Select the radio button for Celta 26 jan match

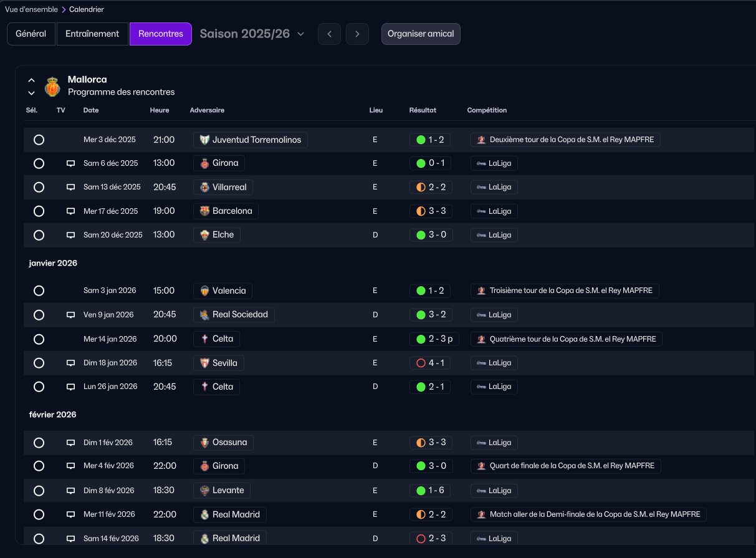click(x=39, y=387)
